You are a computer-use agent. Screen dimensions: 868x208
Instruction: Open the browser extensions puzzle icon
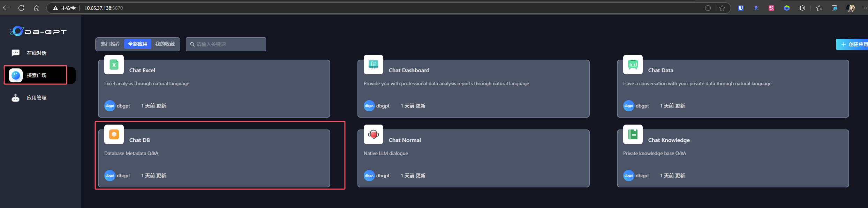pos(802,8)
